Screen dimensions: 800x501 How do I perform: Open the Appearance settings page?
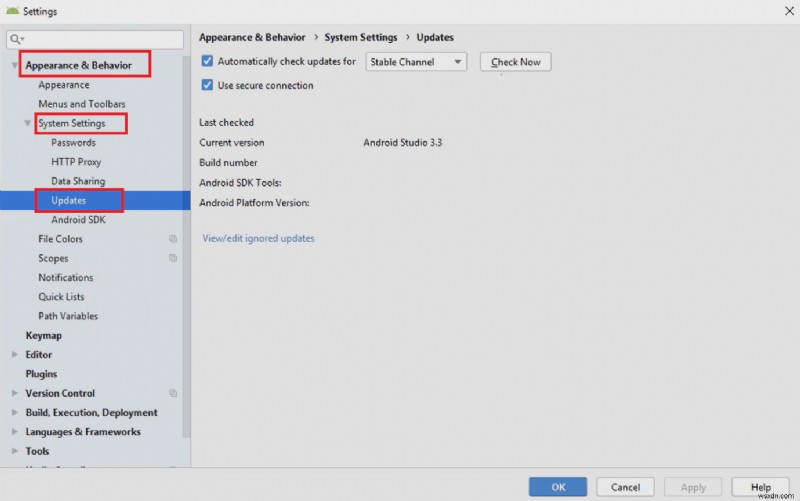[64, 85]
